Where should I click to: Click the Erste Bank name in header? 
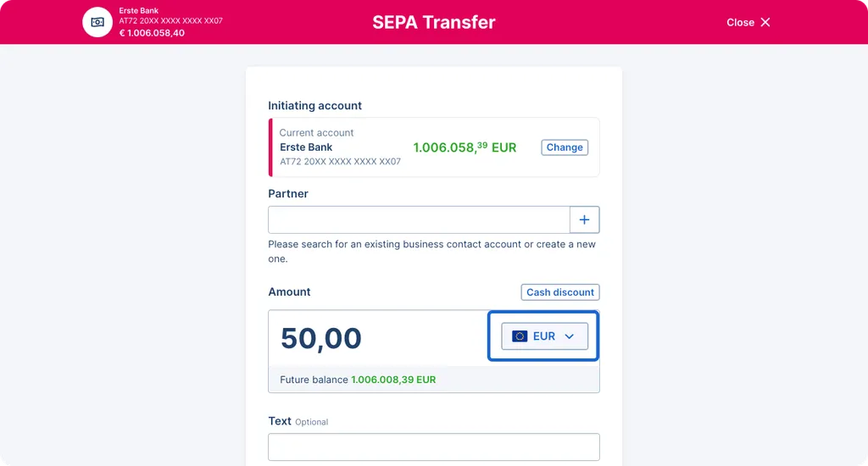click(138, 10)
